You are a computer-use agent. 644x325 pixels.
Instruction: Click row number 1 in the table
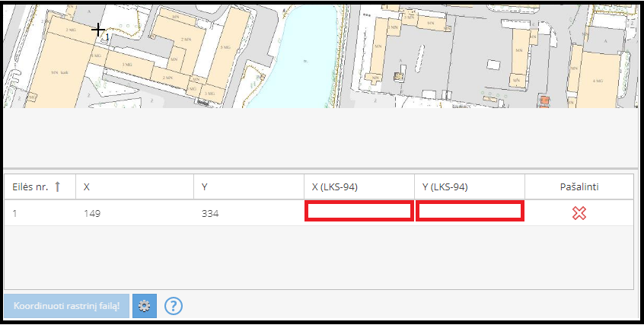coord(15,214)
